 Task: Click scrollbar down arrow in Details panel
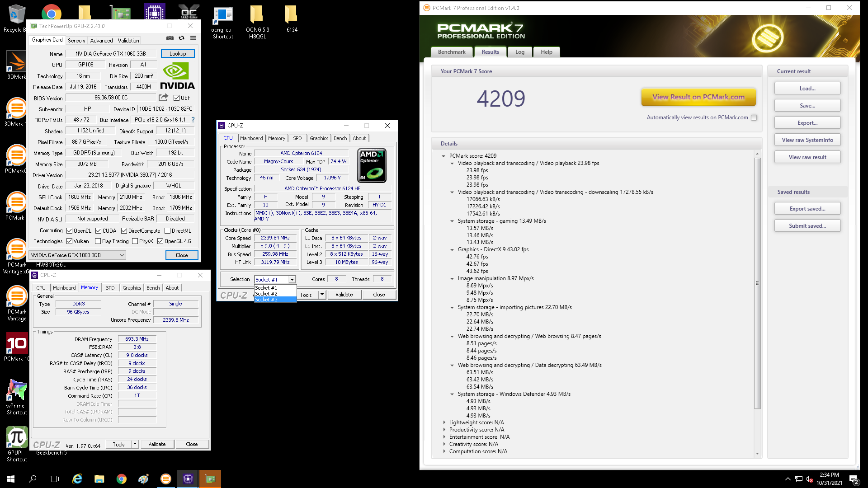[x=757, y=454]
